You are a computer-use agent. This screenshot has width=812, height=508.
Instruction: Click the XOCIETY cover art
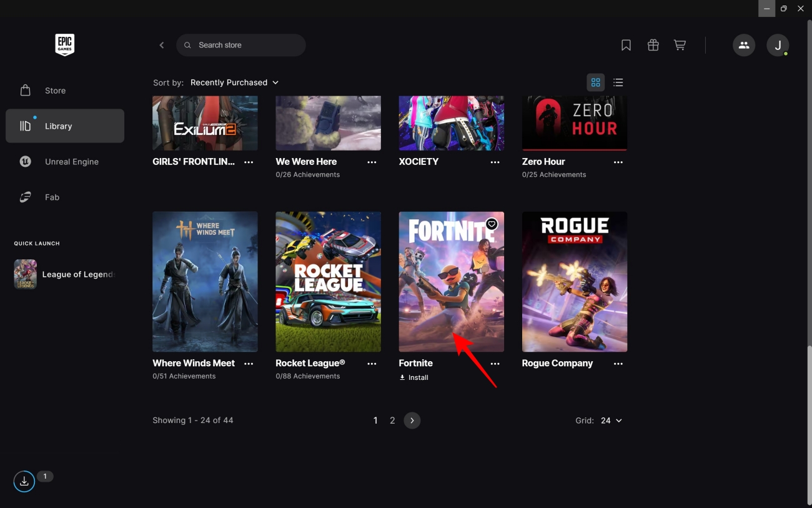pyautogui.click(x=452, y=123)
